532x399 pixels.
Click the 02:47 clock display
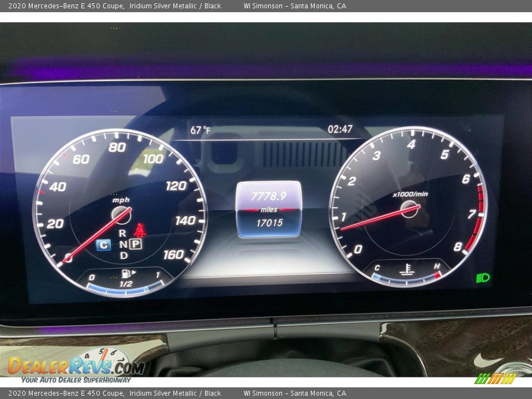click(340, 129)
